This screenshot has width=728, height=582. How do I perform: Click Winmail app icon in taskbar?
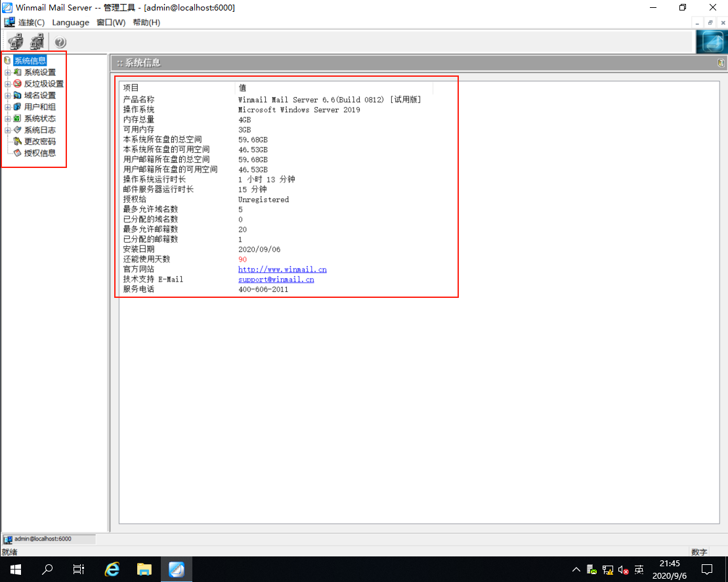coord(177,569)
